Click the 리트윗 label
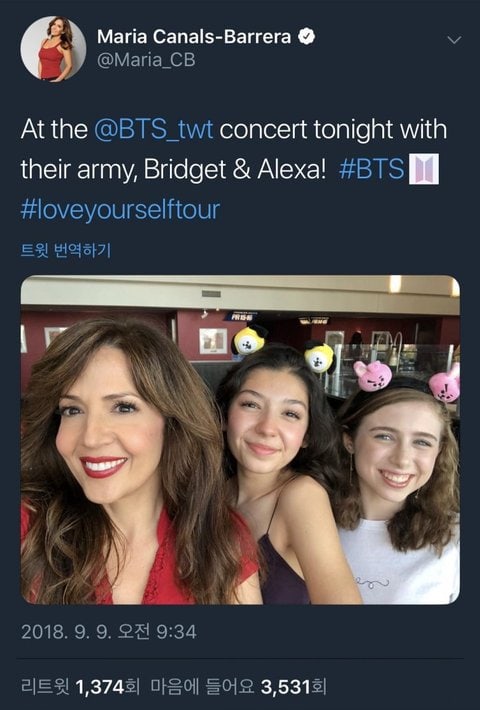The image size is (480, 710). pos(46,686)
